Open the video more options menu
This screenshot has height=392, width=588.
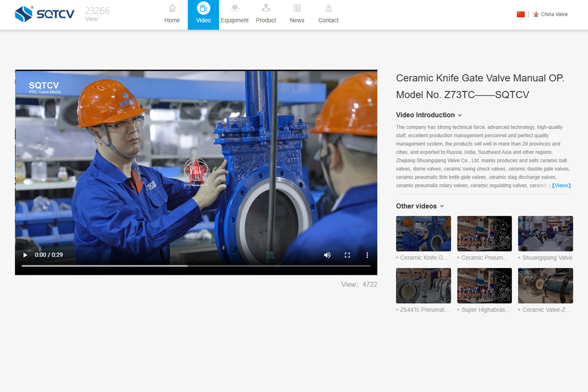(367, 255)
